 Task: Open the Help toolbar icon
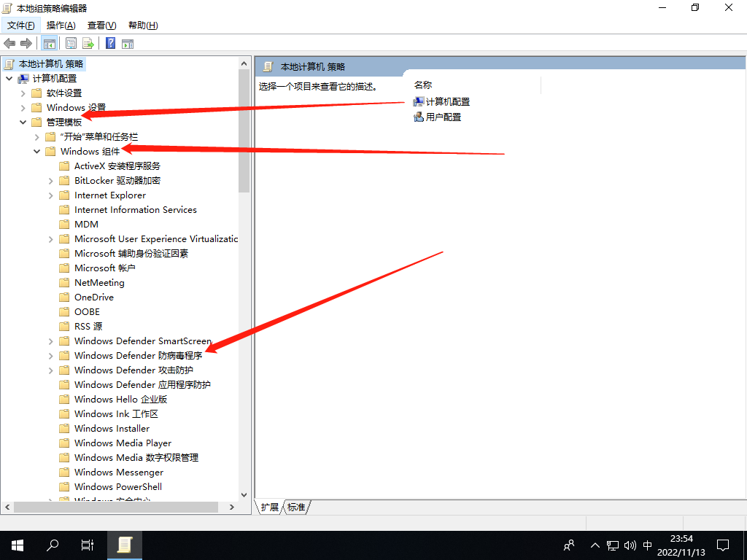coord(111,43)
